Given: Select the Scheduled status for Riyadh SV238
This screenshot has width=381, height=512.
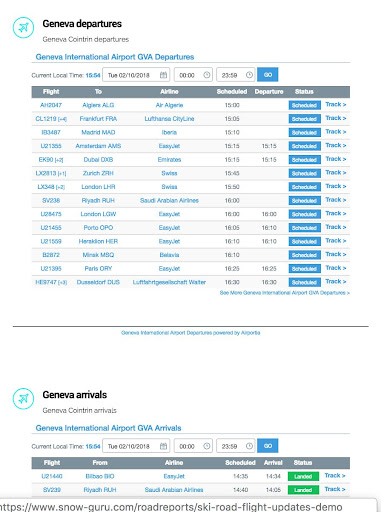Looking at the screenshot, I should pos(304,200).
